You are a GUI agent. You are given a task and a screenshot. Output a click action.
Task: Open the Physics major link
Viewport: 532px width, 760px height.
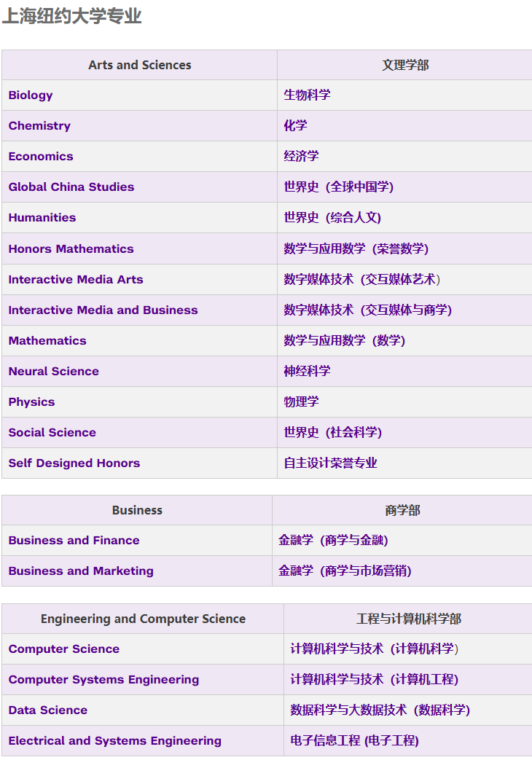(31, 401)
